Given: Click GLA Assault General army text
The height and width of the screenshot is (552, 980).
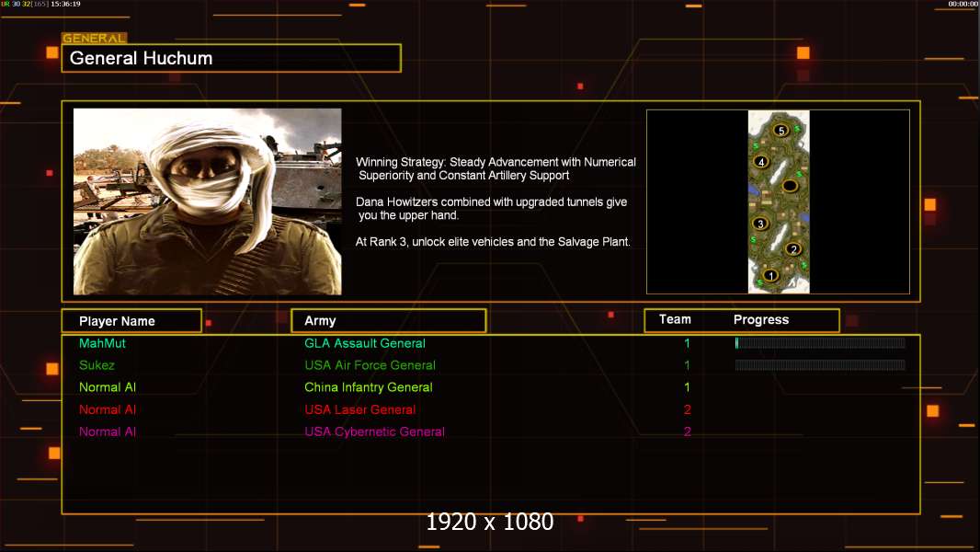Looking at the screenshot, I should coord(365,343).
